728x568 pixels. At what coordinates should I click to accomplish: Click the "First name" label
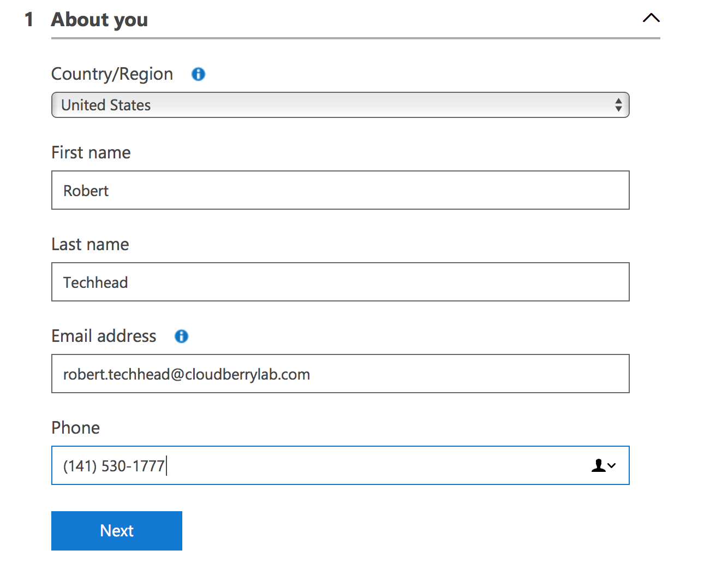pos(91,152)
